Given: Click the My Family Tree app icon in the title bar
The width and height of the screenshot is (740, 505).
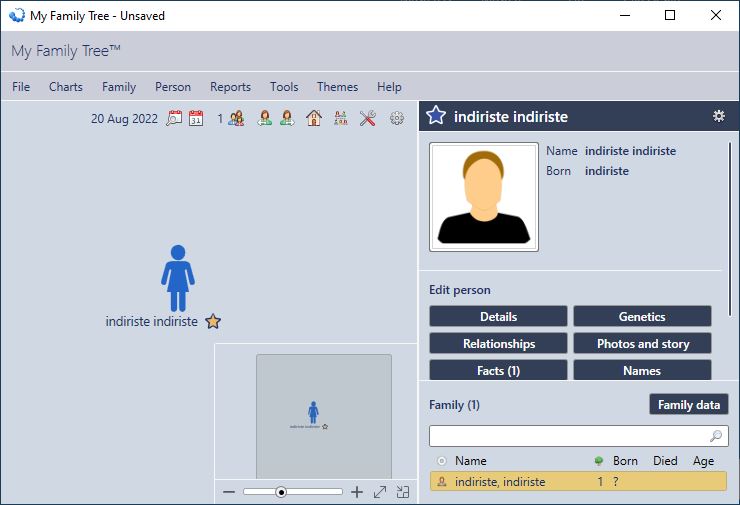Looking at the screenshot, I should [17, 16].
